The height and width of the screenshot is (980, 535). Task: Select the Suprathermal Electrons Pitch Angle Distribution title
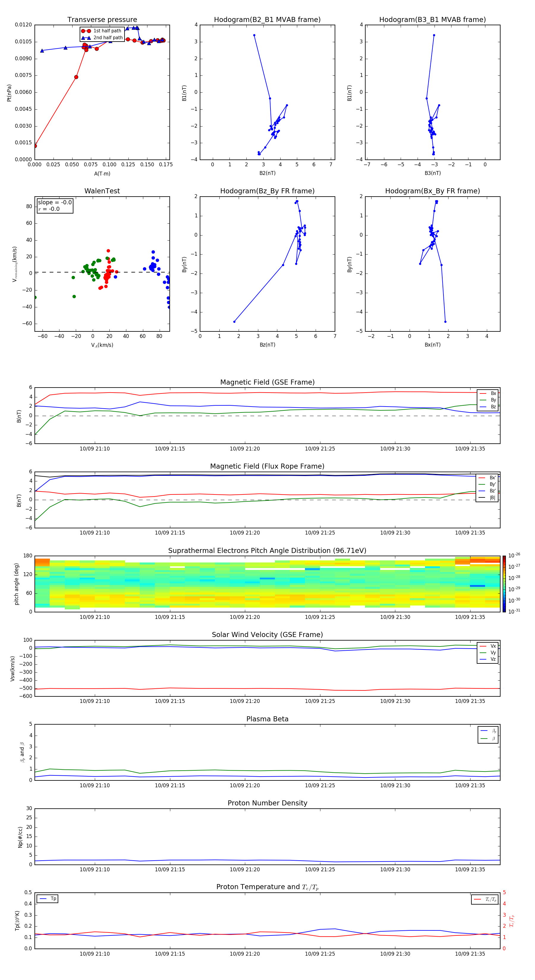click(x=267, y=551)
